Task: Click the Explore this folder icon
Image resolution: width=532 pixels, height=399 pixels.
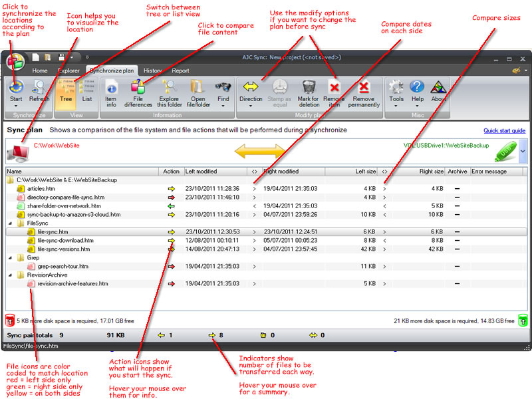Action: (170, 87)
